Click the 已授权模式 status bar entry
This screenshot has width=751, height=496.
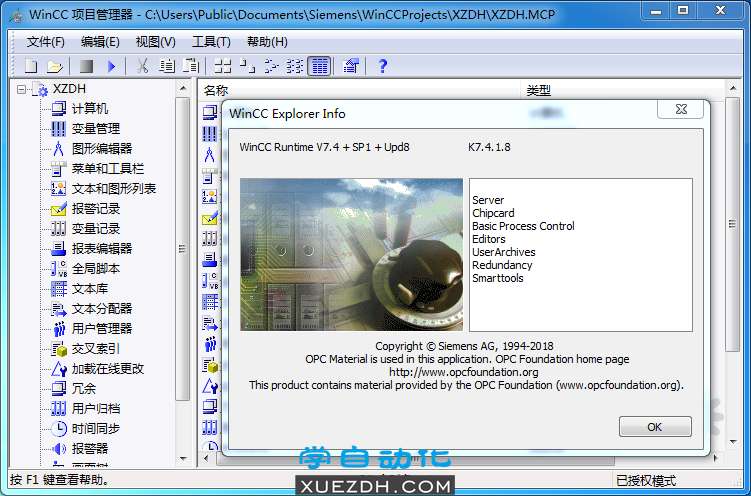coord(646,480)
